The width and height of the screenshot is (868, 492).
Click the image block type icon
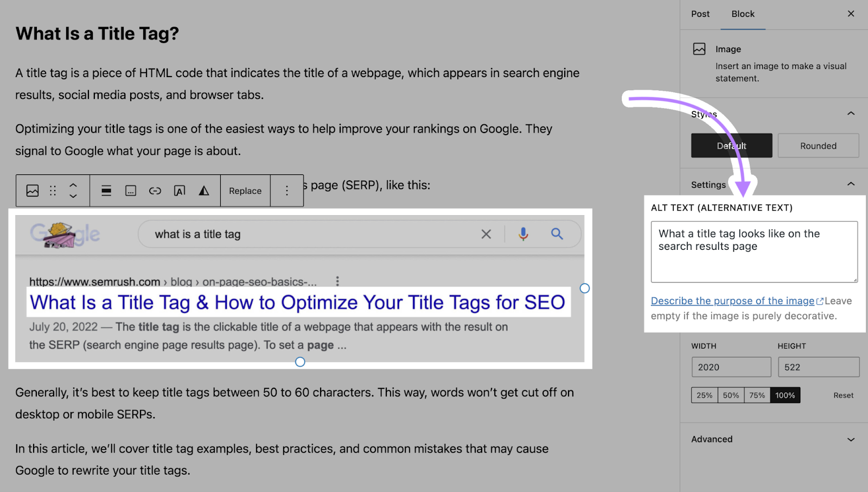(33, 191)
